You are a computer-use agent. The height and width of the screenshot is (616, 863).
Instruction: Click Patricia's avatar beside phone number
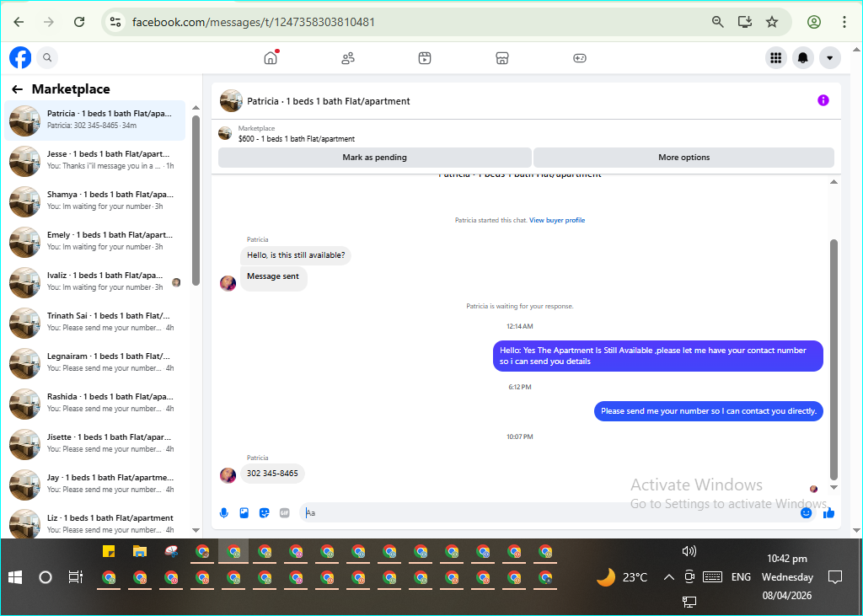pos(228,474)
